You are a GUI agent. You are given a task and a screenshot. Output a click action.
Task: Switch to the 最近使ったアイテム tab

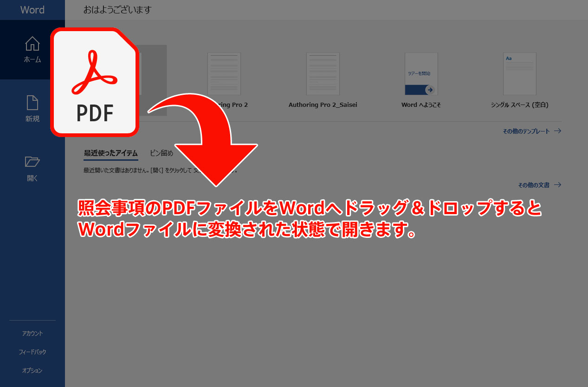tap(110, 153)
